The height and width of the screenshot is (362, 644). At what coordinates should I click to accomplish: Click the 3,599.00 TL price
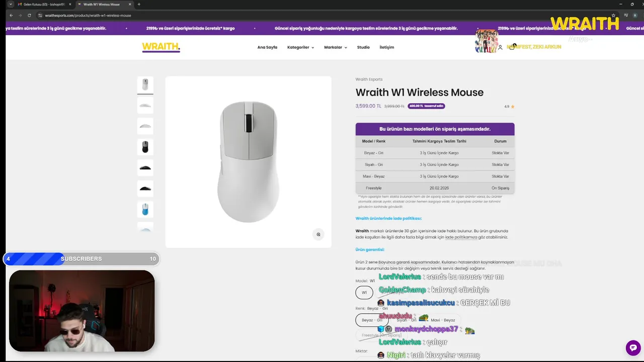pos(368,106)
